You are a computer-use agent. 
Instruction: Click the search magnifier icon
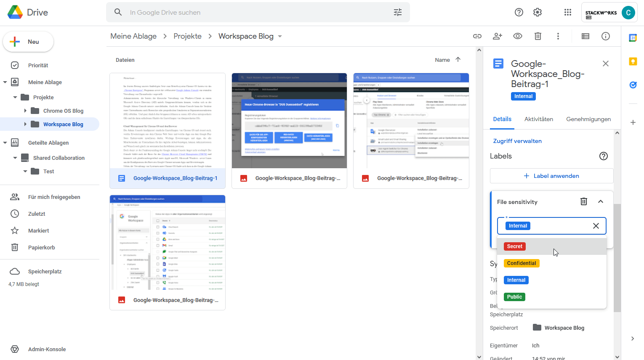click(118, 12)
